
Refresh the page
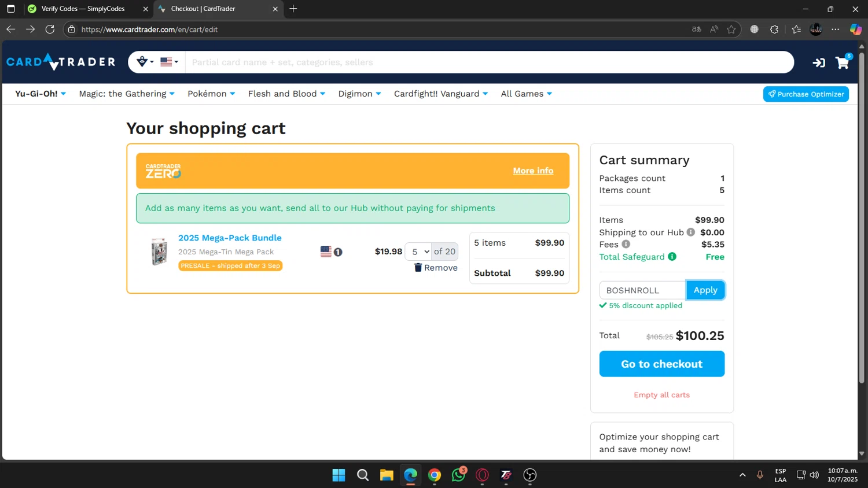click(50, 29)
